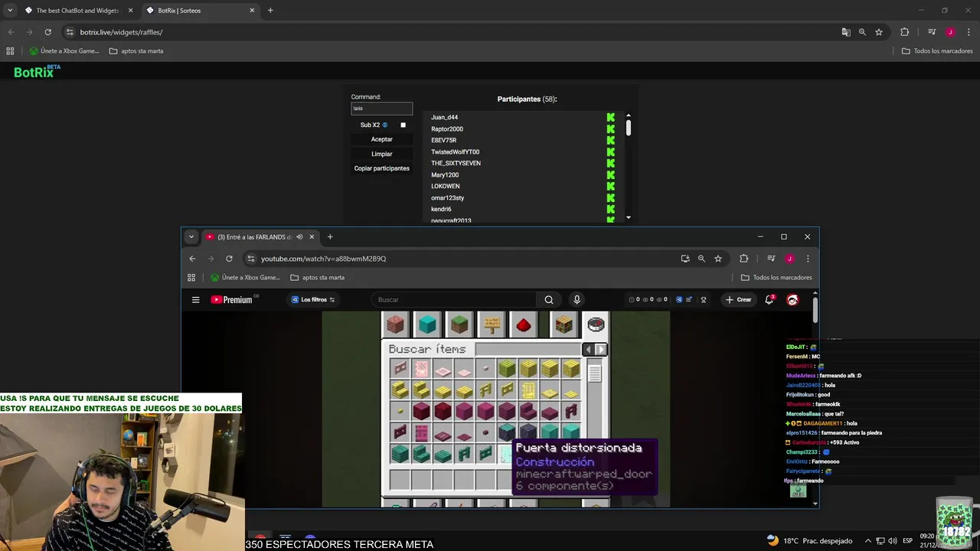Click the YouTube search magnifier button

click(x=549, y=300)
